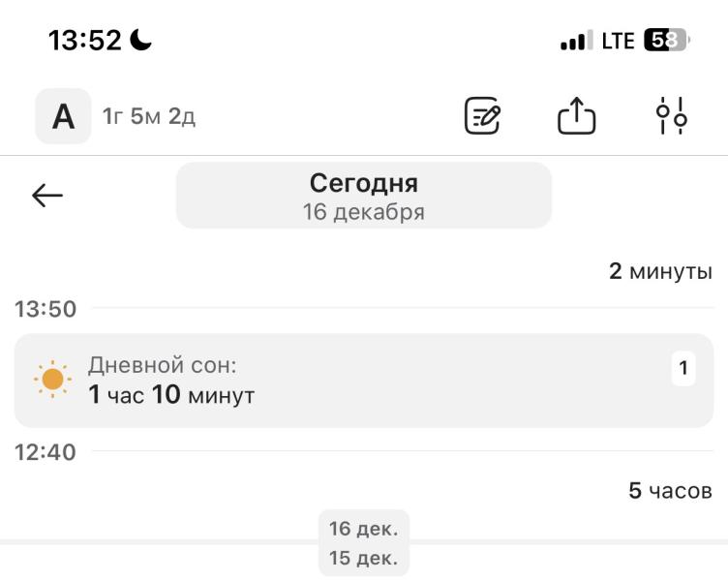This screenshot has height=581, width=728.
Task: Select the 13:50 time marker
Action: pyautogui.click(x=45, y=310)
